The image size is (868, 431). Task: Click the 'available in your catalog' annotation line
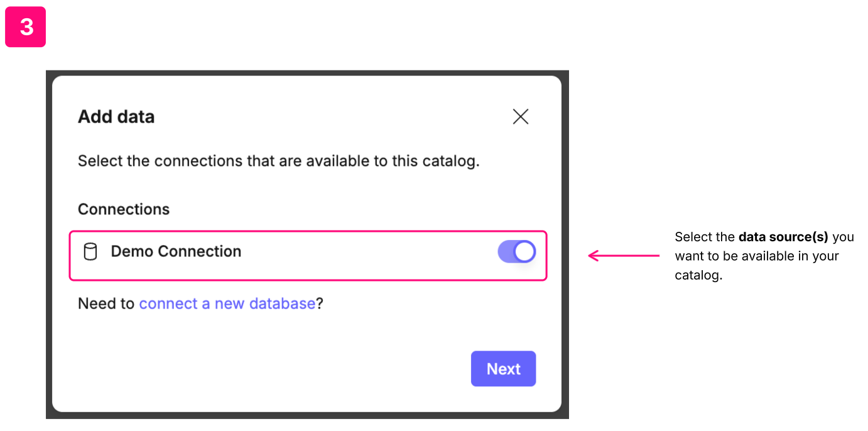756,256
